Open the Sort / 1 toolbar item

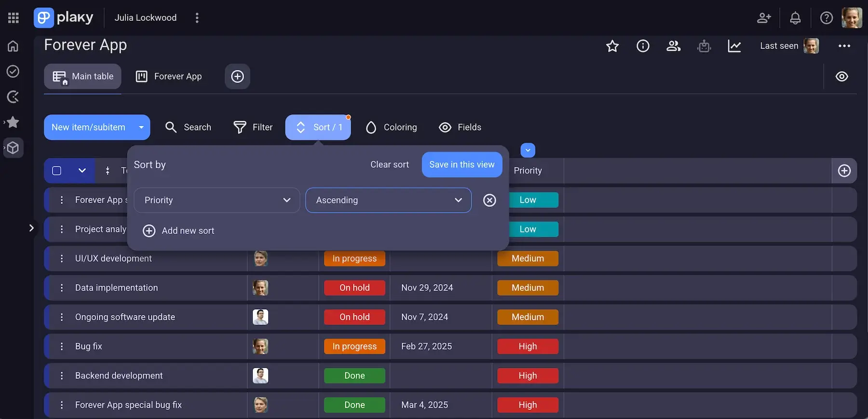coord(318,127)
